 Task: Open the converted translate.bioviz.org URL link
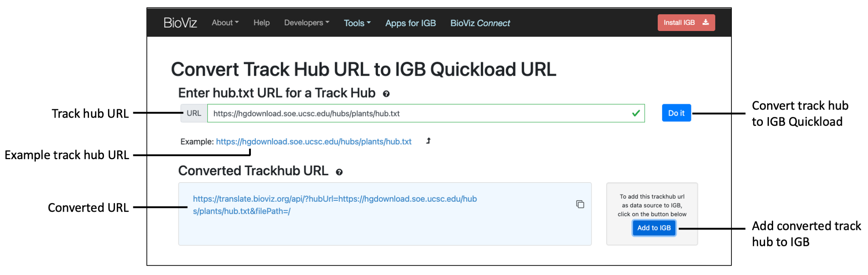335,205
